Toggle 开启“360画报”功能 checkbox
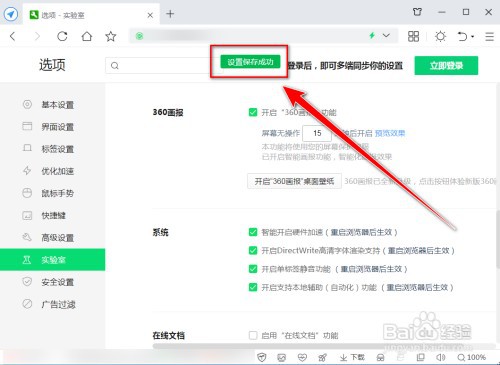Viewport: 500px width, 365px height. pyautogui.click(x=253, y=112)
